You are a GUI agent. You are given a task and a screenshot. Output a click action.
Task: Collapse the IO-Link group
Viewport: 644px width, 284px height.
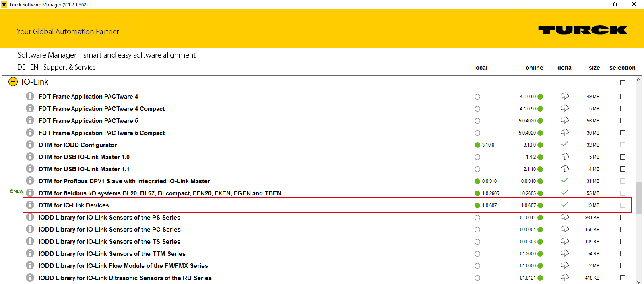click(13, 82)
